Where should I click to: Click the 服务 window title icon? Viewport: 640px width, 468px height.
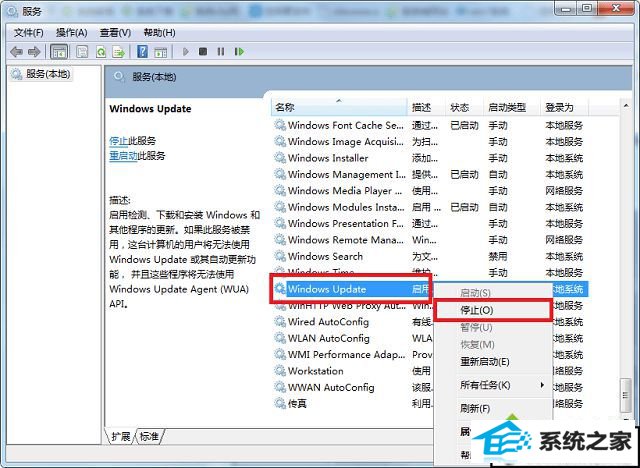13,11
